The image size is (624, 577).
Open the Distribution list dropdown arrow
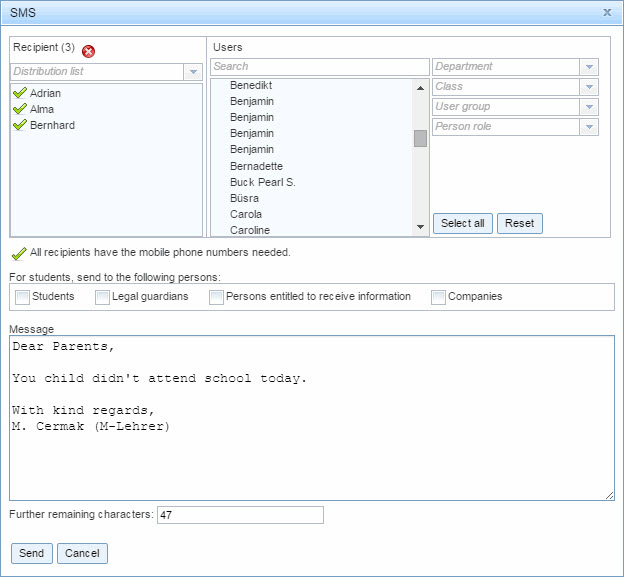click(193, 72)
